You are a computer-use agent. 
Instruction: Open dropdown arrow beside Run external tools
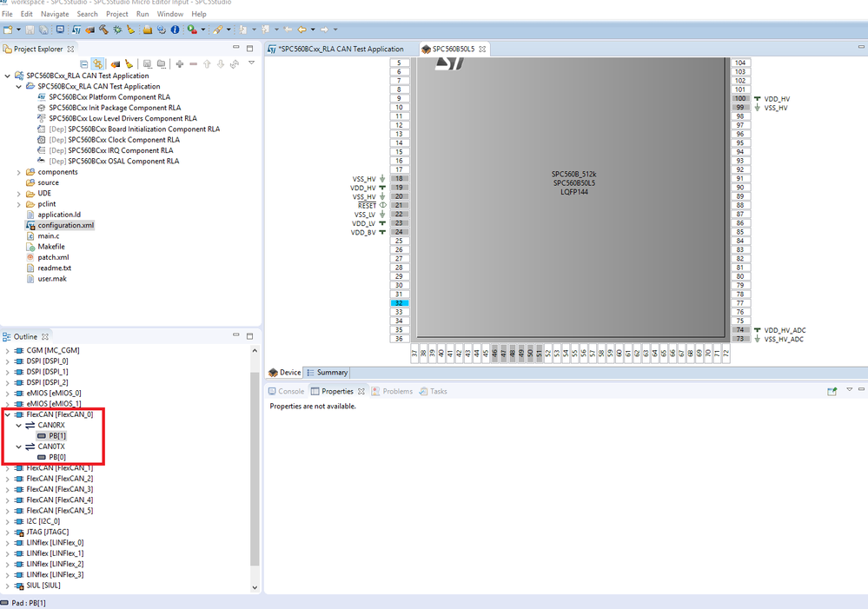point(202,30)
